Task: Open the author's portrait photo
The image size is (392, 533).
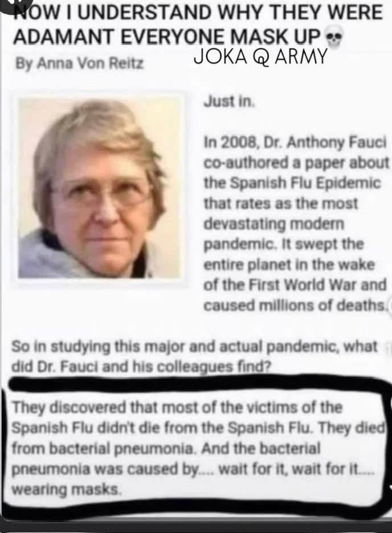Action: pyautogui.click(x=100, y=188)
